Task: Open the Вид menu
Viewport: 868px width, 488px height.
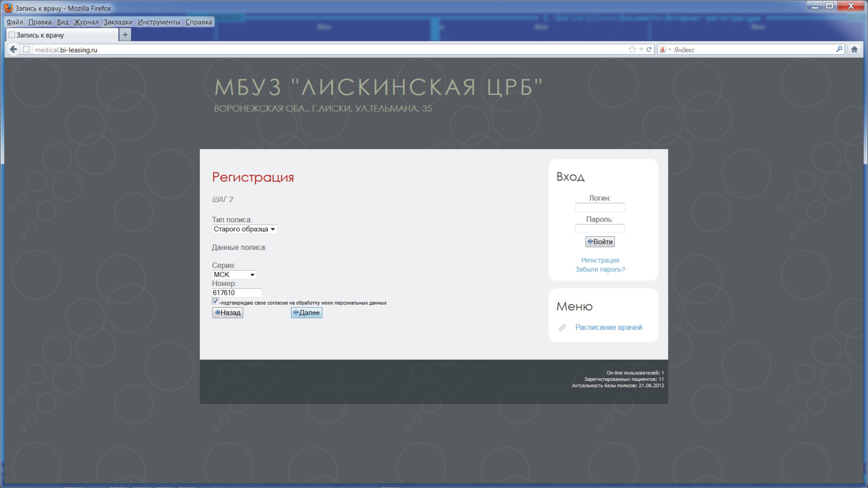Action: pyautogui.click(x=63, y=22)
